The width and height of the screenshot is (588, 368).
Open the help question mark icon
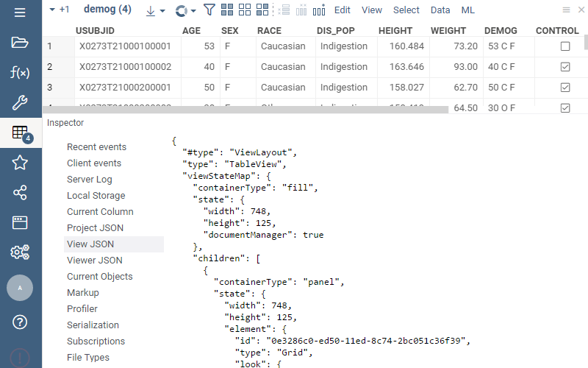(20, 322)
